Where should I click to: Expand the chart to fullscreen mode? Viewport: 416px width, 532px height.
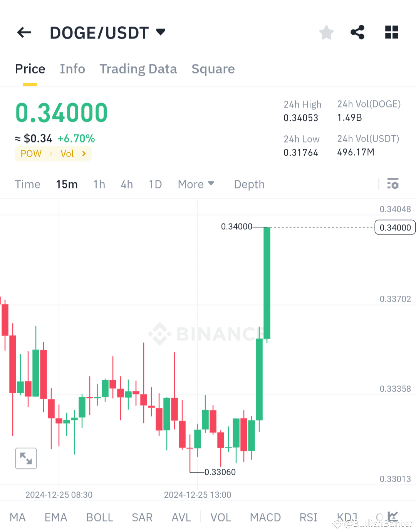click(26, 458)
